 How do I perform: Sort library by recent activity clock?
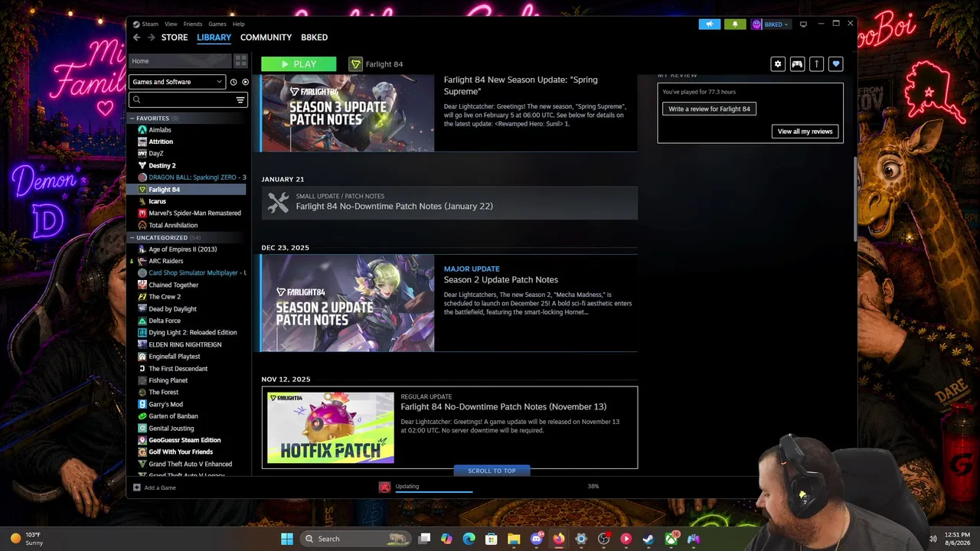[234, 82]
